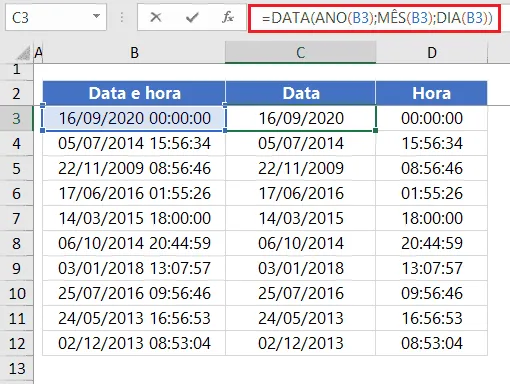Select row 6 header
Viewport: 510px width, 384px height.
point(16,193)
